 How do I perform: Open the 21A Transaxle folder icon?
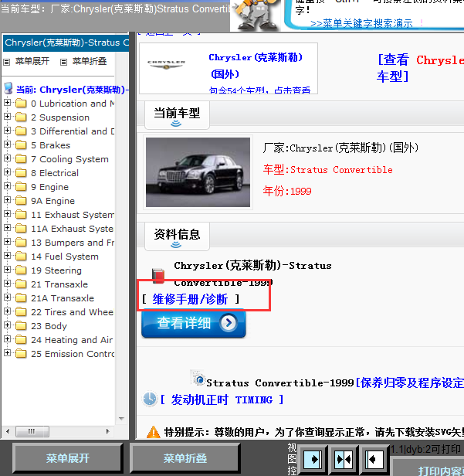21,298
